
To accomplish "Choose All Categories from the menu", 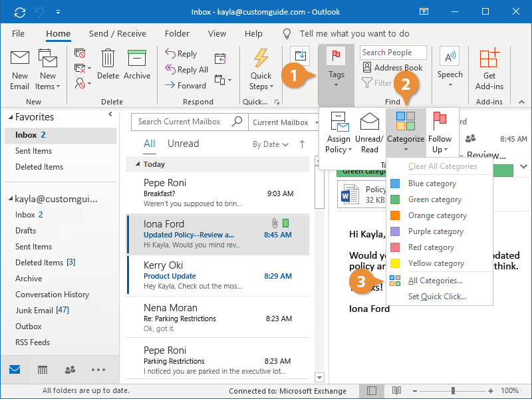I will pos(435,281).
